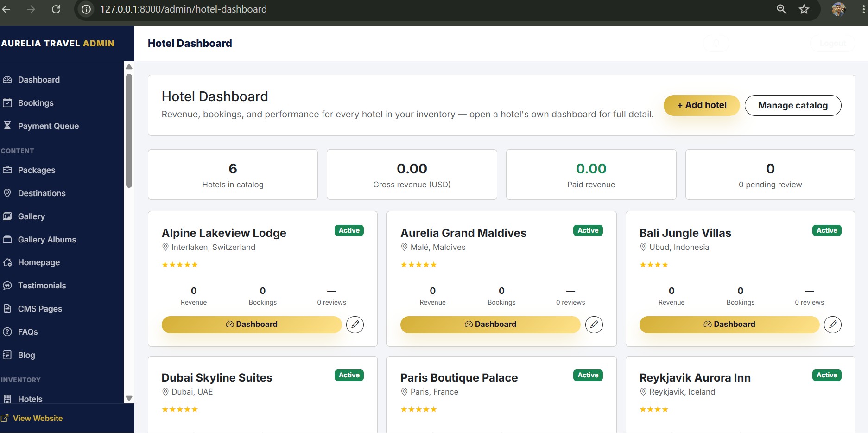
Task: Click the browser back arrow
Action: coord(6,9)
